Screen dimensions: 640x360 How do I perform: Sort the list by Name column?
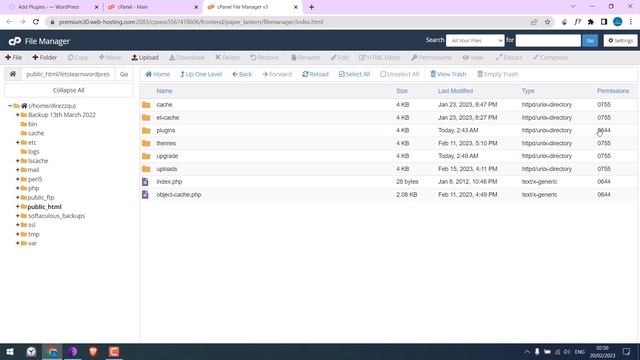[164, 91]
